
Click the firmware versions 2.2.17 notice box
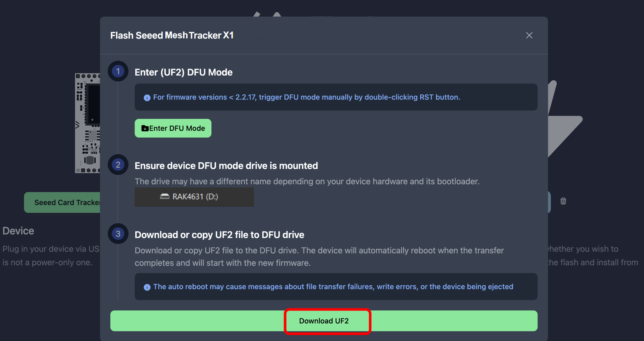pos(336,97)
